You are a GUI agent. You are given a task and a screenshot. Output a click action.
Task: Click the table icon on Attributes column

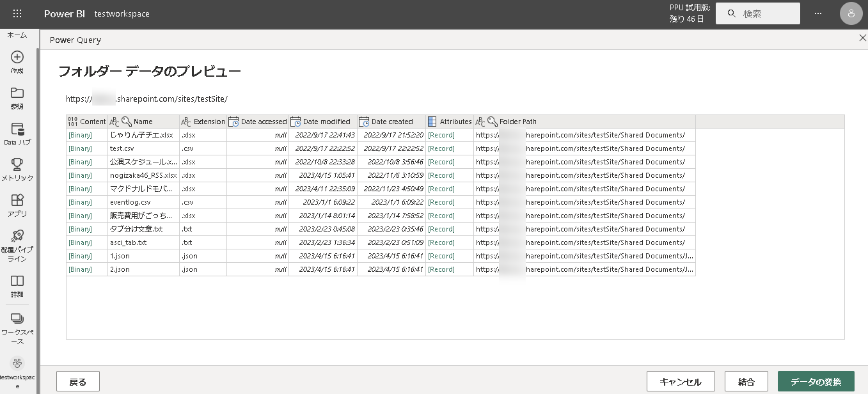tap(432, 122)
